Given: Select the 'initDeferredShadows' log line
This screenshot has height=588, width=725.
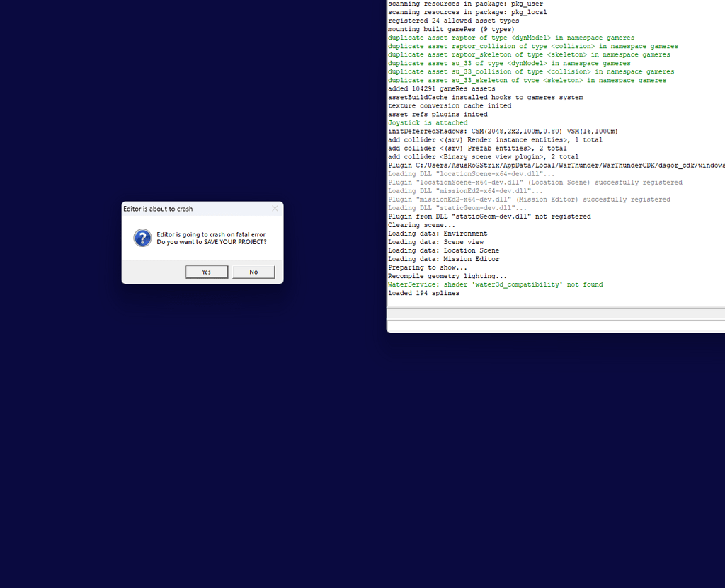Looking at the screenshot, I should [503, 131].
